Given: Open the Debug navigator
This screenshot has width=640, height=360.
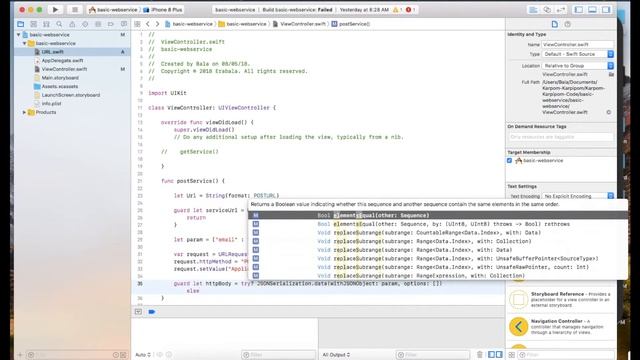Looking at the screenshot, I should (98, 24).
